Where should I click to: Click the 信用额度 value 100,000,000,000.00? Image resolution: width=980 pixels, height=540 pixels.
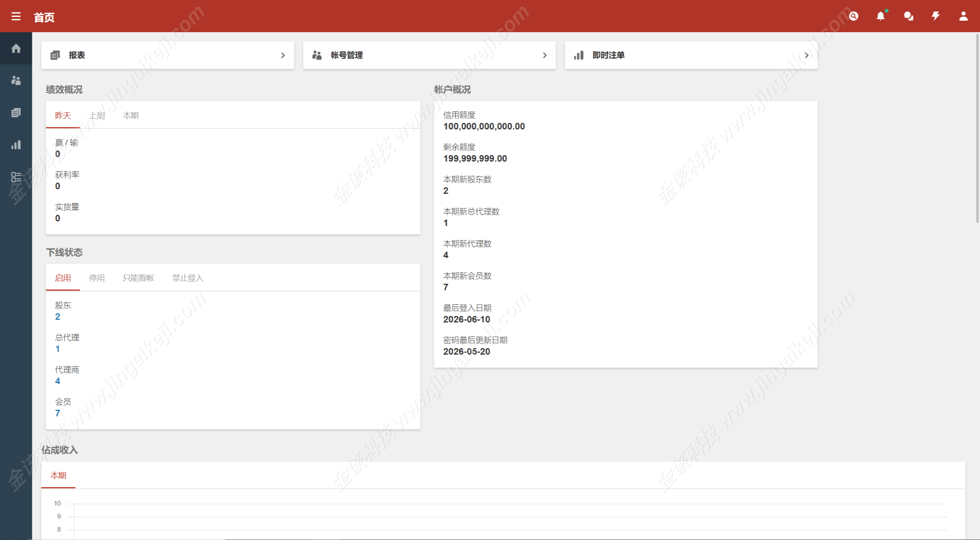click(x=484, y=126)
